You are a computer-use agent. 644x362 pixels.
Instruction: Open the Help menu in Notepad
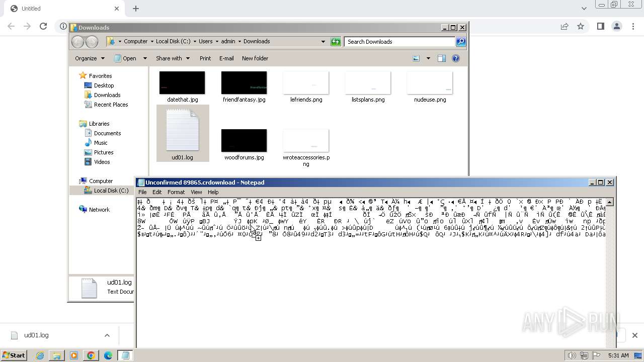[x=213, y=192]
